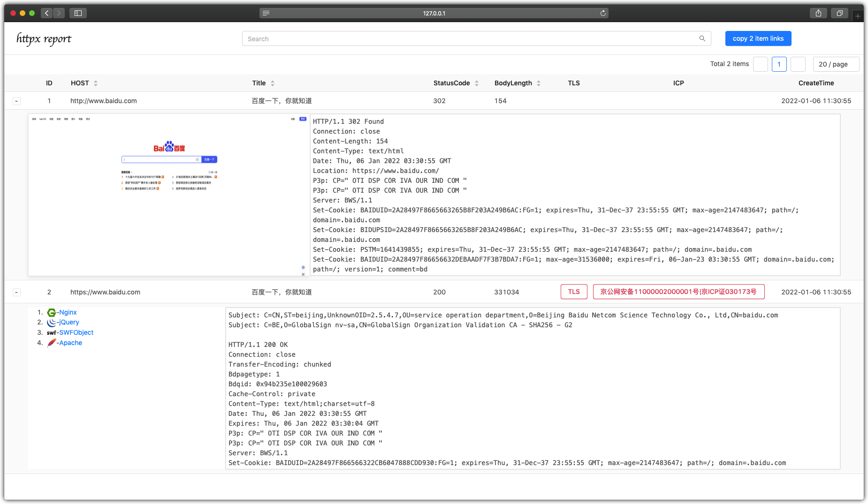Image resolution: width=868 pixels, height=504 pixels.
Task: Sort by StatusCode column arrows
Action: coord(477,83)
